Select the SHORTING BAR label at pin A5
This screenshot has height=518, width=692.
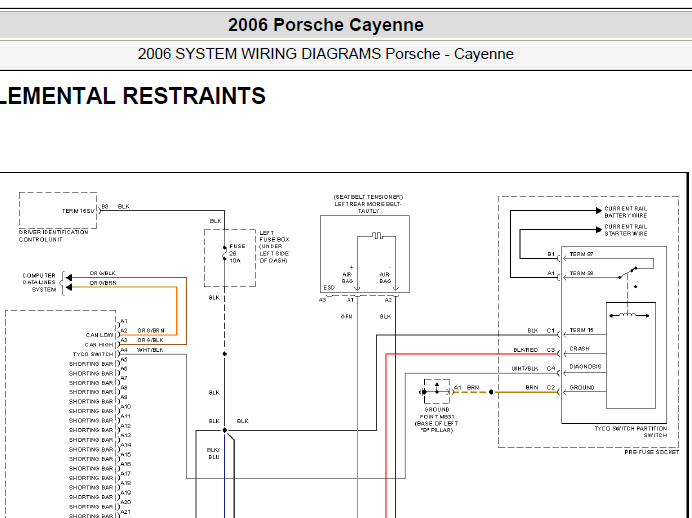[91, 364]
